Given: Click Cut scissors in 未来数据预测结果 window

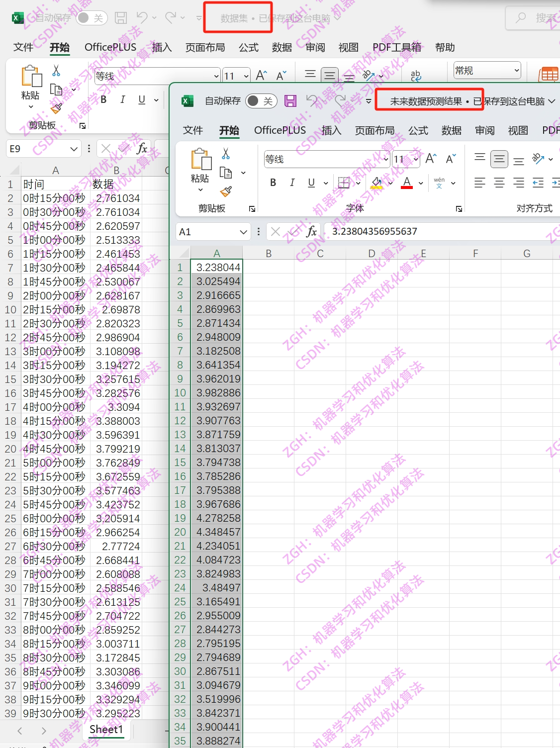Looking at the screenshot, I should click(226, 154).
